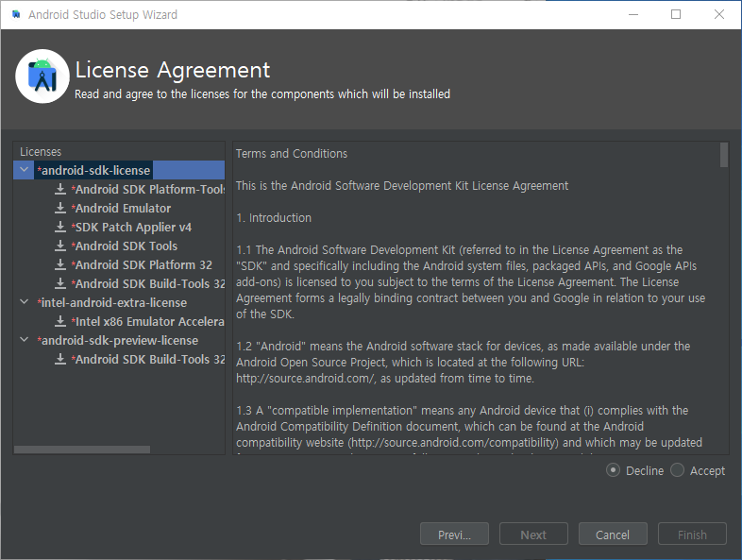This screenshot has width=742, height=560.
Task: Select the Accept radio button
Action: pyautogui.click(x=677, y=470)
